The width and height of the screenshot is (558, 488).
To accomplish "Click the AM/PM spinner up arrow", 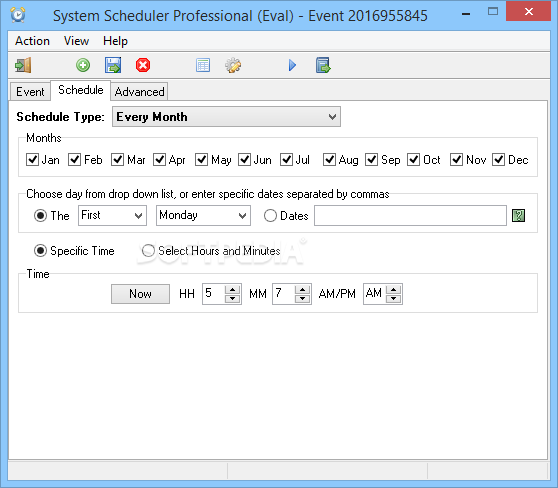I will 394,289.
